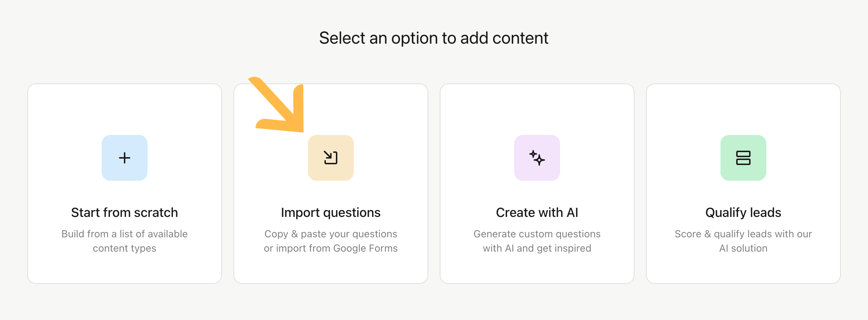This screenshot has height=320, width=868.
Task: Click the blue plus icon
Action: click(125, 158)
